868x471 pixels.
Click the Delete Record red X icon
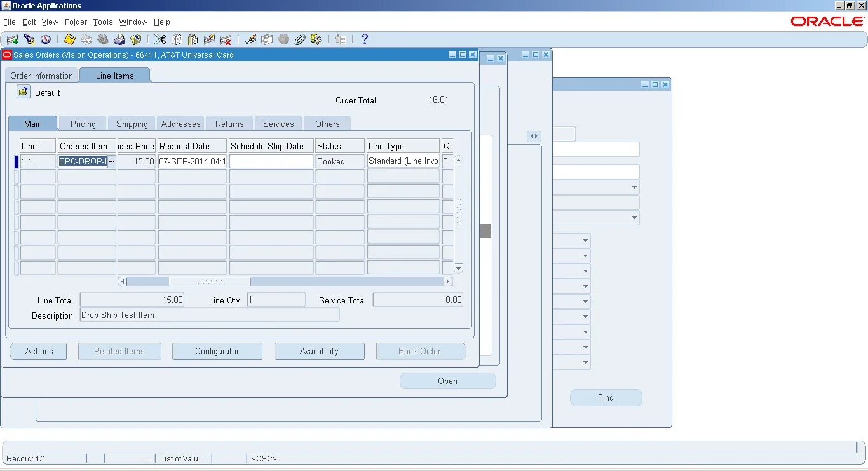226,39
